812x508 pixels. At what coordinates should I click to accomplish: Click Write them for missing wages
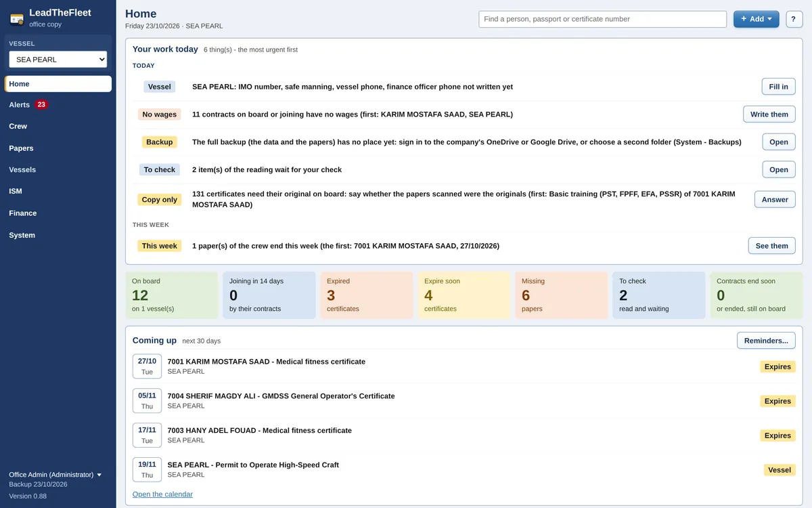point(769,114)
